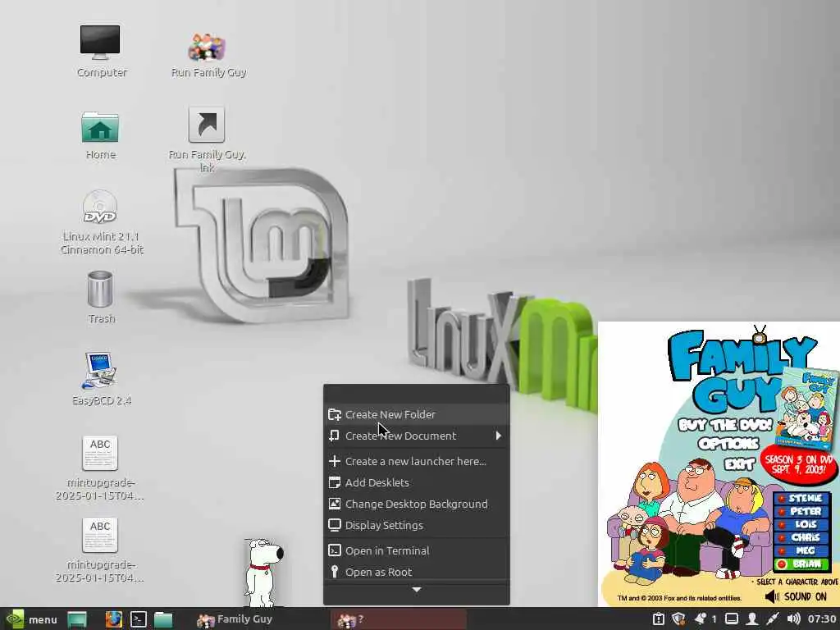Image resolution: width=840 pixels, height=630 pixels.
Task: Choose Change Desktop Background
Action: (x=417, y=504)
